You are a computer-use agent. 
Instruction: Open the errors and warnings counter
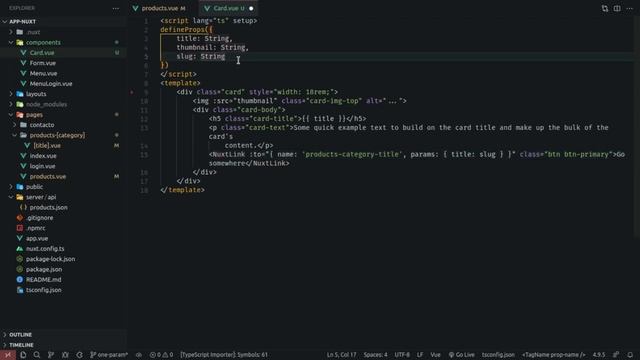[x=161, y=355]
